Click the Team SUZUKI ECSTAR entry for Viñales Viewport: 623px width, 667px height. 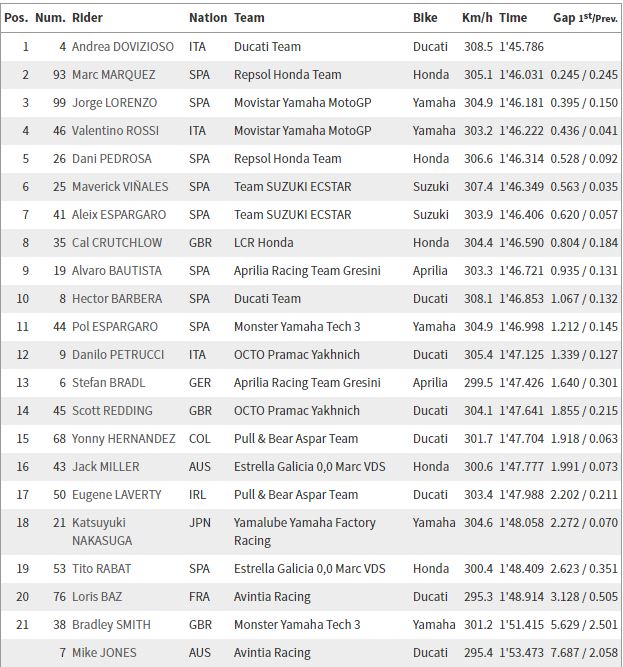click(293, 187)
